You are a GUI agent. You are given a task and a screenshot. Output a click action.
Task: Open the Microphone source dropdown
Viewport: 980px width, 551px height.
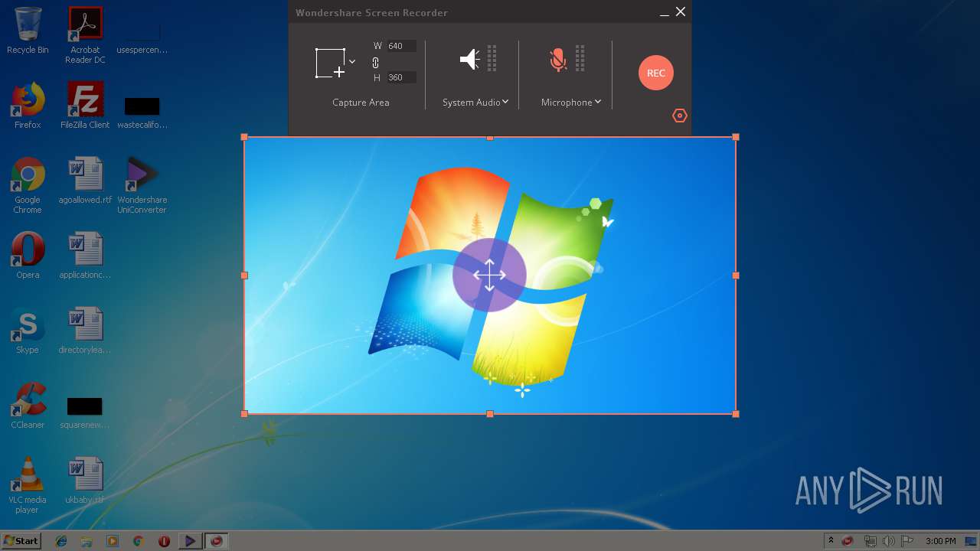point(571,103)
